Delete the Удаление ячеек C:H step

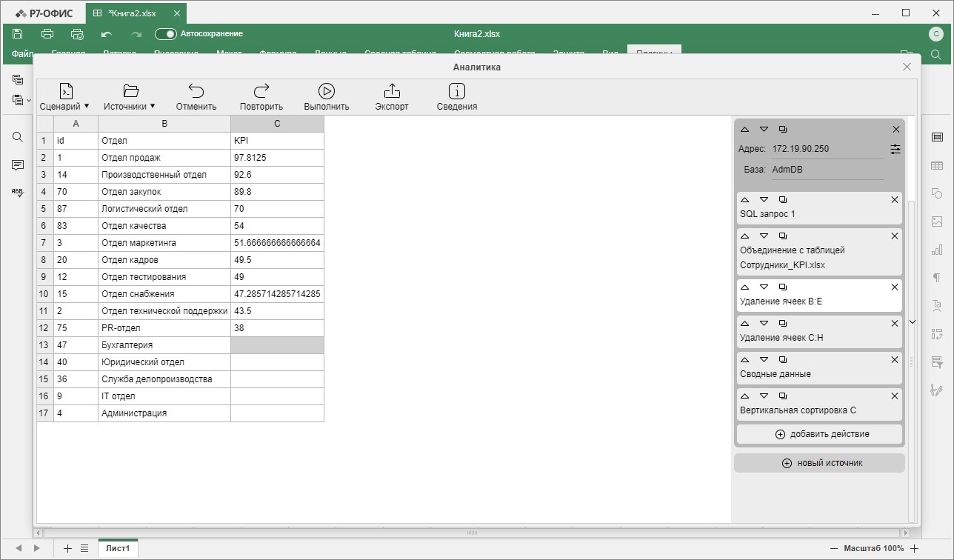(895, 324)
